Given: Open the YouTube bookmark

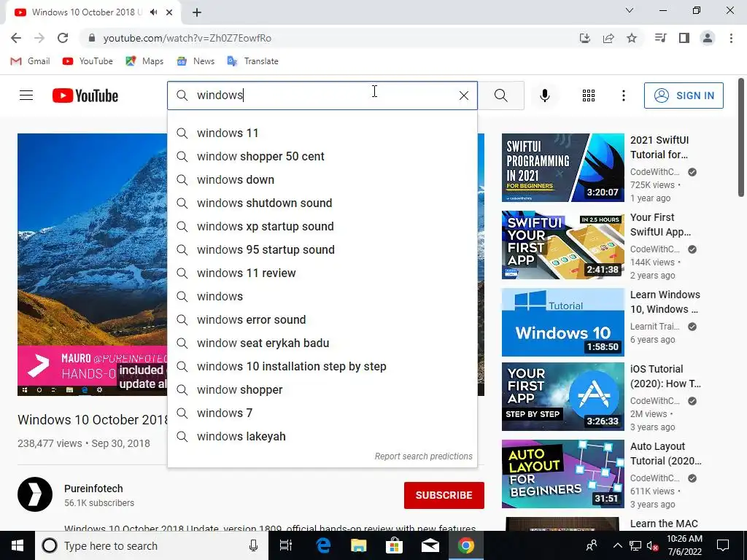Looking at the screenshot, I should [88, 61].
